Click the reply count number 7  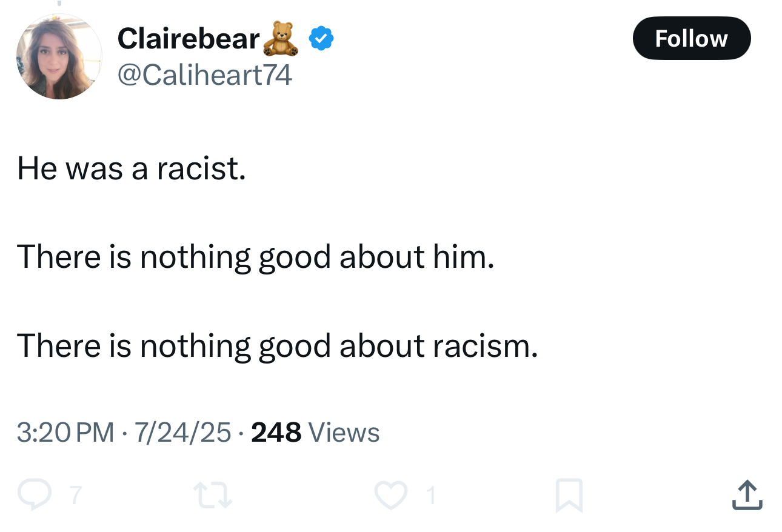pyautogui.click(x=75, y=496)
